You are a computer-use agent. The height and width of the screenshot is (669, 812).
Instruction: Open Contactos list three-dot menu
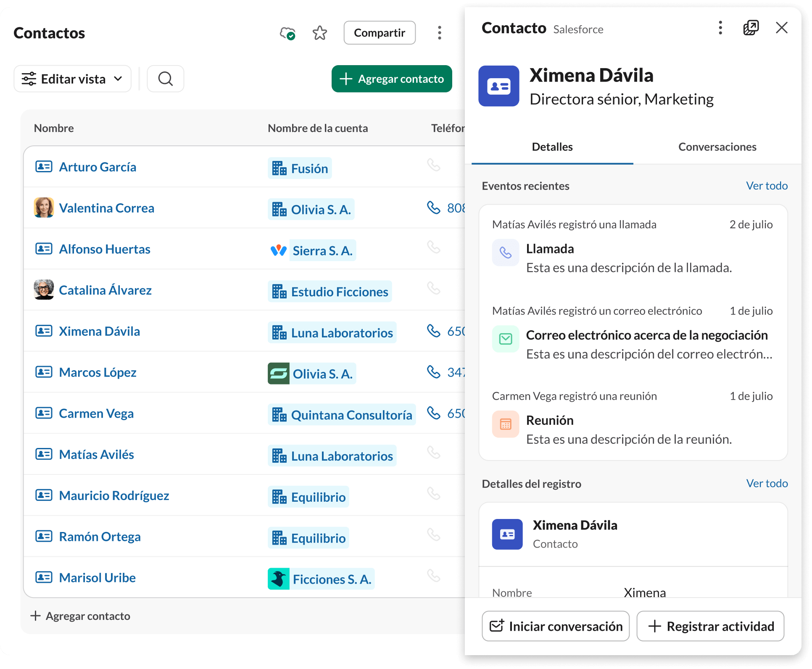[x=439, y=33]
